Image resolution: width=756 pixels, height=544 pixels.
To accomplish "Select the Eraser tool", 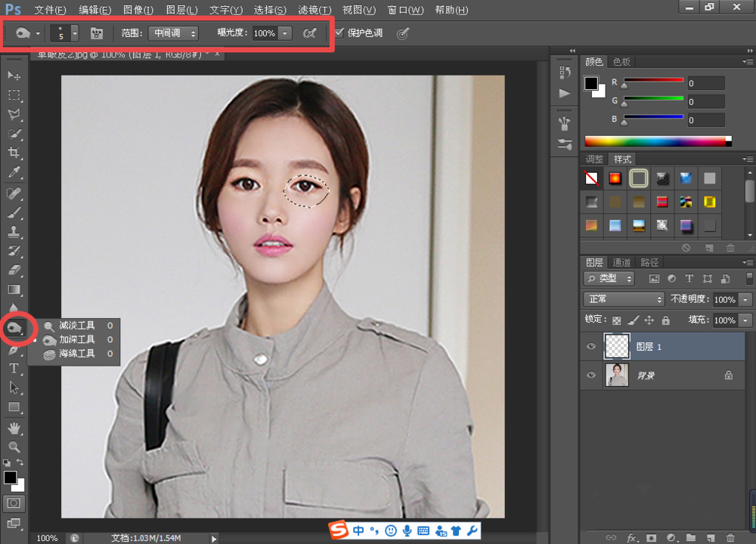I will (14, 270).
